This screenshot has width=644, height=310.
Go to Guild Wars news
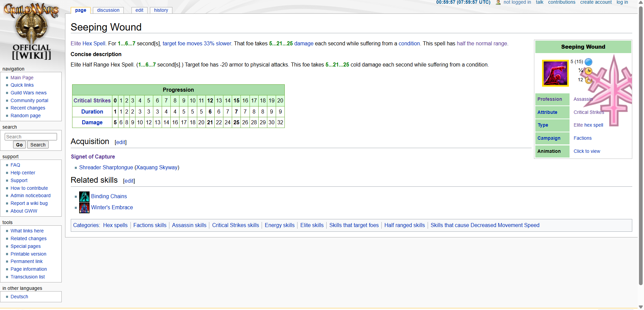(29, 93)
